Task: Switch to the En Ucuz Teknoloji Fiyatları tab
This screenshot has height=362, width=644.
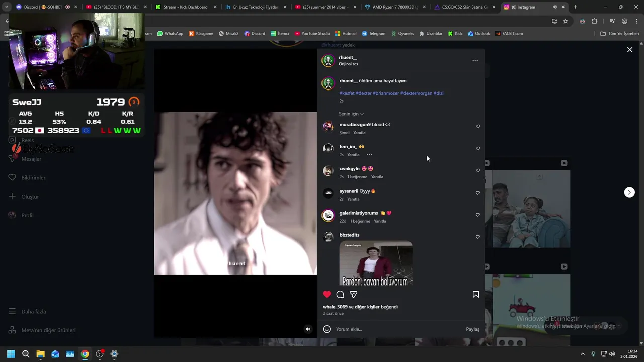Action: tap(255, 7)
